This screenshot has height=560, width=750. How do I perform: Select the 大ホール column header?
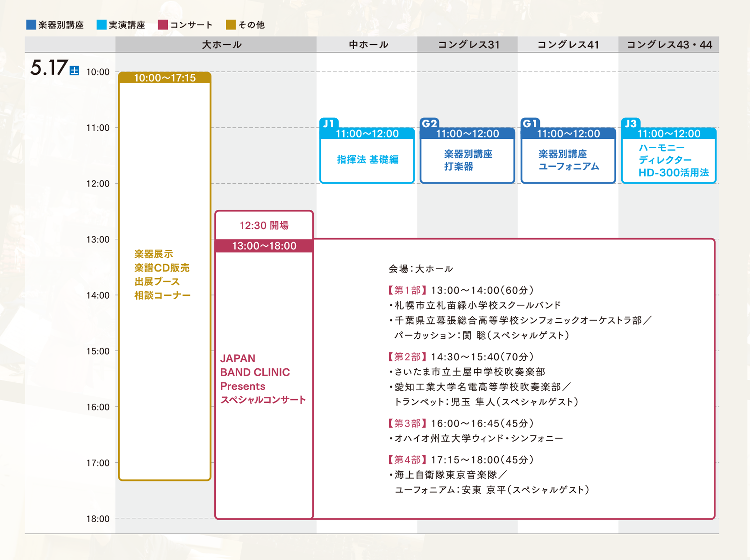click(221, 45)
